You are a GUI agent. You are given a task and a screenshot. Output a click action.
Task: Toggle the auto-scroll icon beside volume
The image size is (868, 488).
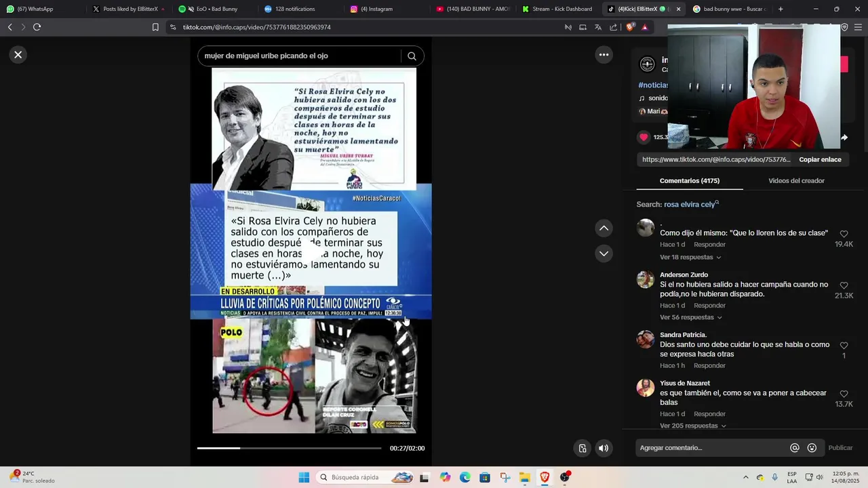pyautogui.click(x=583, y=448)
